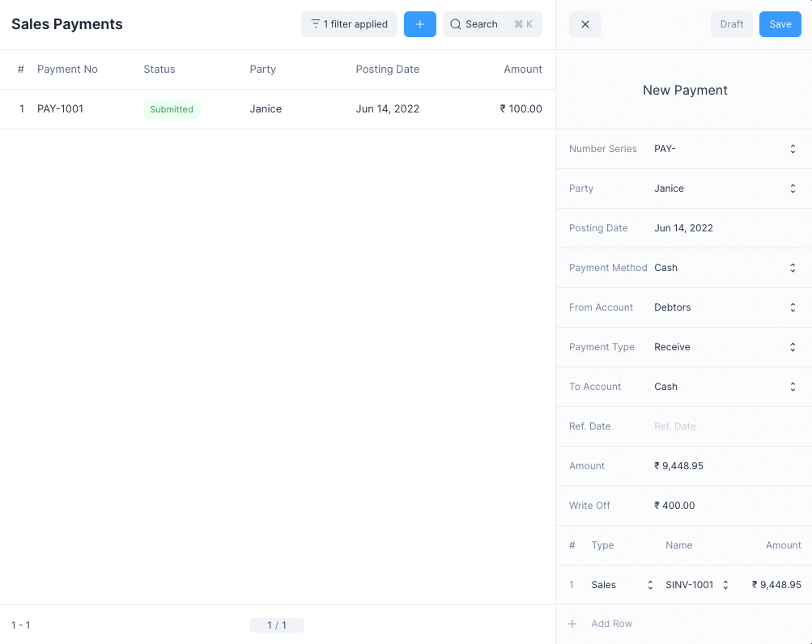Click the Ref. Date input field

click(721, 426)
